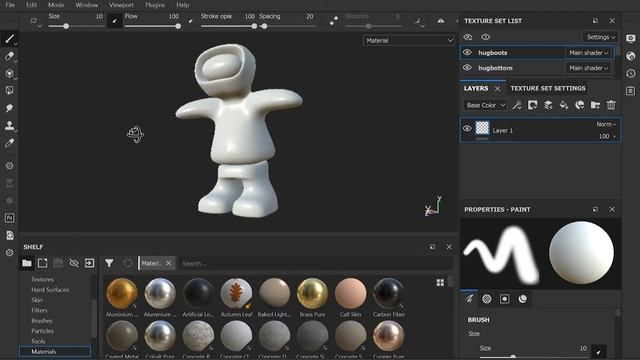Click the shelf Search field
The width and height of the screenshot is (640, 360).
tap(315, 263)
